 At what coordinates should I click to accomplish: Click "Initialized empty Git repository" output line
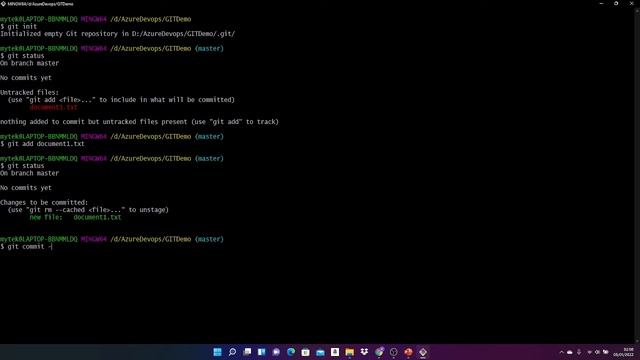coord(118,33)
